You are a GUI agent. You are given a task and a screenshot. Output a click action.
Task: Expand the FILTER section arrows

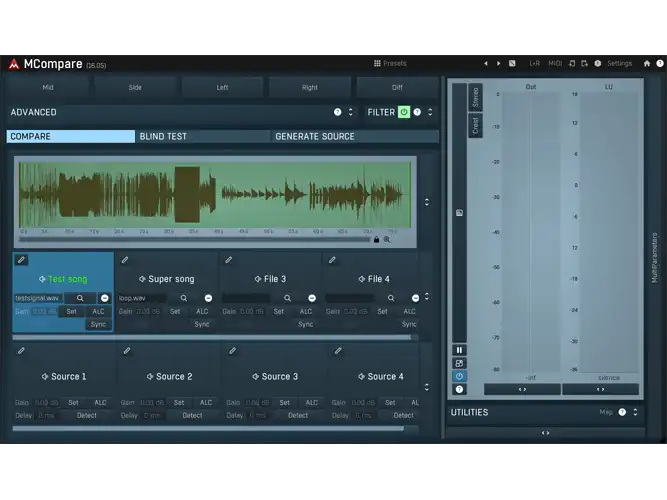pos(430,112)
